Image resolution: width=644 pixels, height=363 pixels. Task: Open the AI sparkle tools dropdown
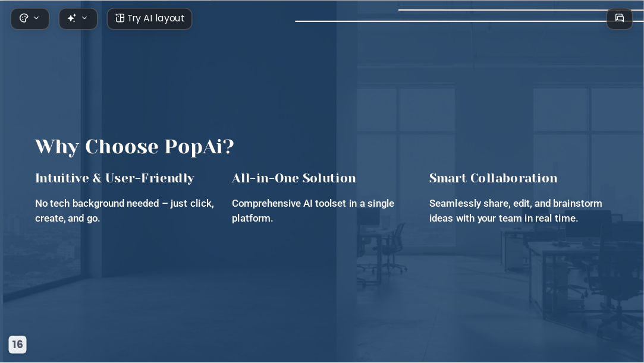(78, 18)
